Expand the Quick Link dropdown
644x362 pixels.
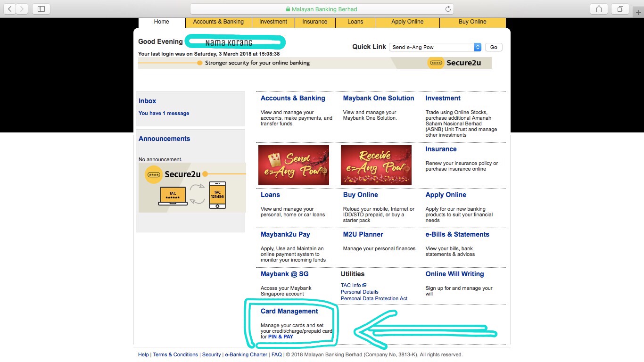[435, 47]
